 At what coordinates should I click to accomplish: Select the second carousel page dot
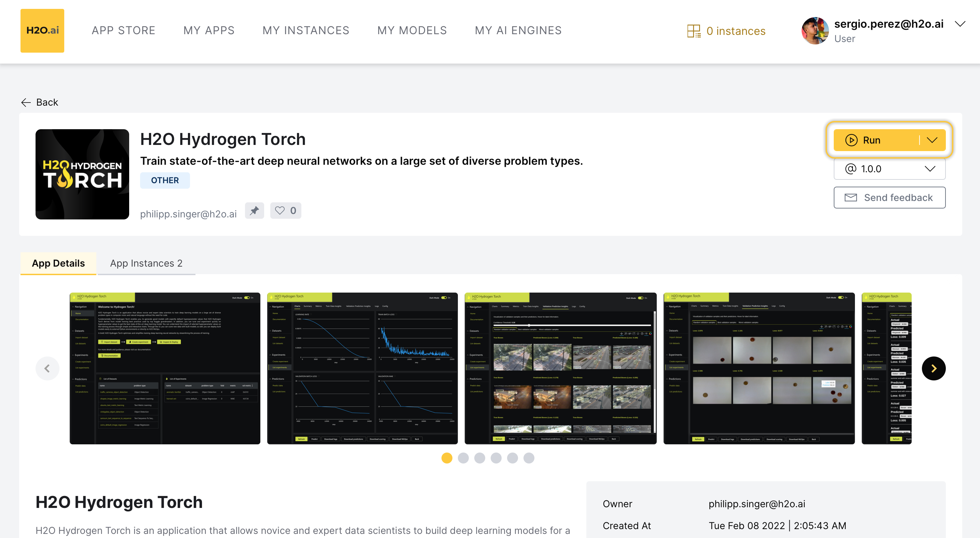pyautogui.click(x=463, y=458)
